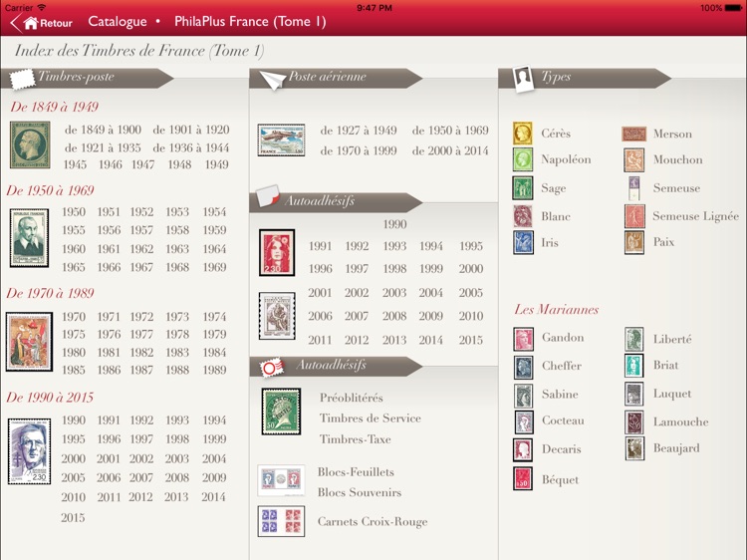Screen dimensions: 747x560
Task: Tap the paper plane Poste aérienne icon
Action: pyautogui.click(x=273, y=80)
